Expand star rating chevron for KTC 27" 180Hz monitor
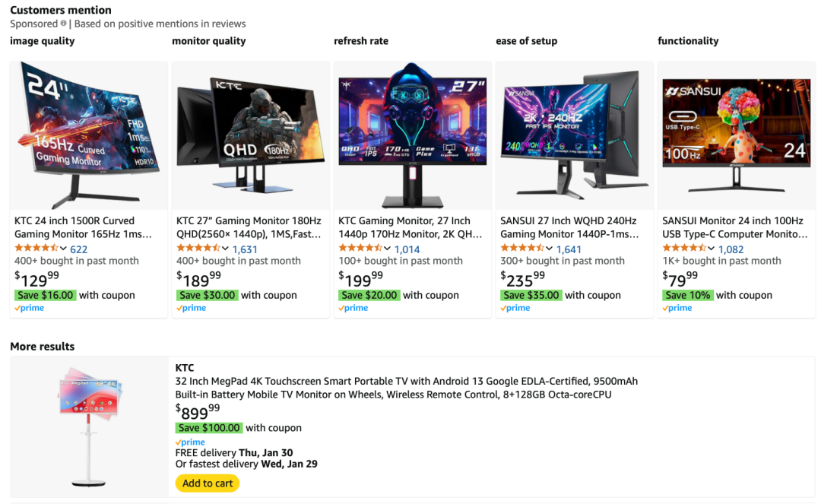821x504 pixels. click(225, 249)
